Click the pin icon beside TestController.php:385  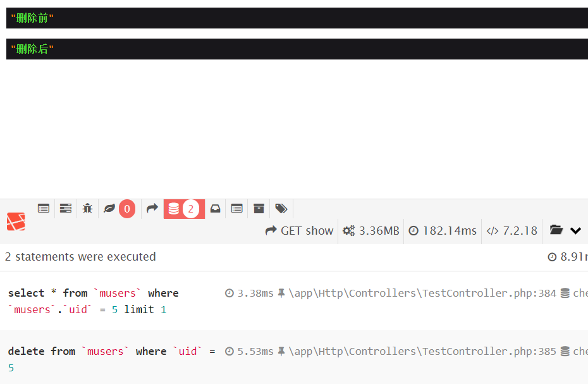[281, 351]
